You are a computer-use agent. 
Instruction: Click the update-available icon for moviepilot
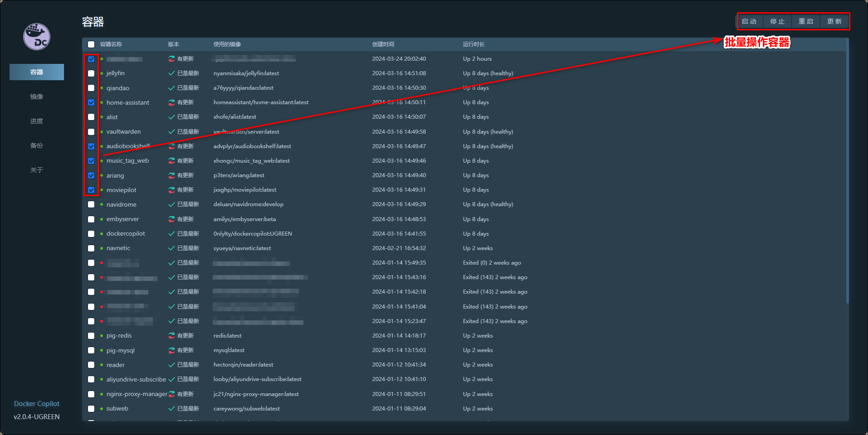point(171,190)
